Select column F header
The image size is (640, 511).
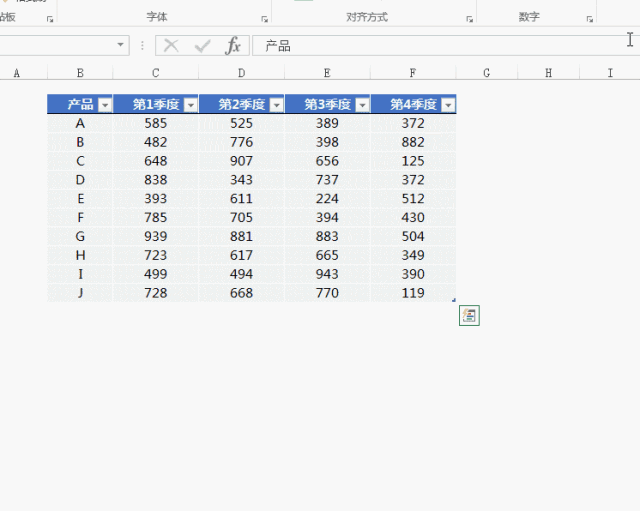(x=413, y=73)
